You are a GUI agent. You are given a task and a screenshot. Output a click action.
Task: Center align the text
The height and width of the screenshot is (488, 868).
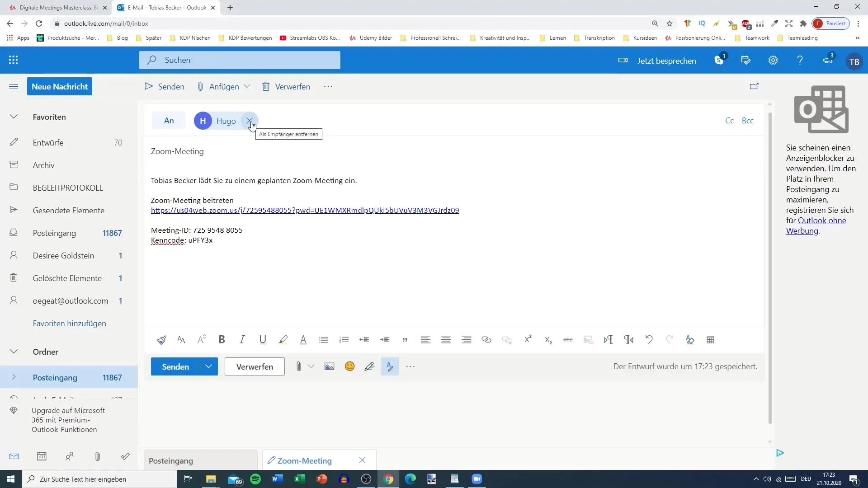pos(446,340)
